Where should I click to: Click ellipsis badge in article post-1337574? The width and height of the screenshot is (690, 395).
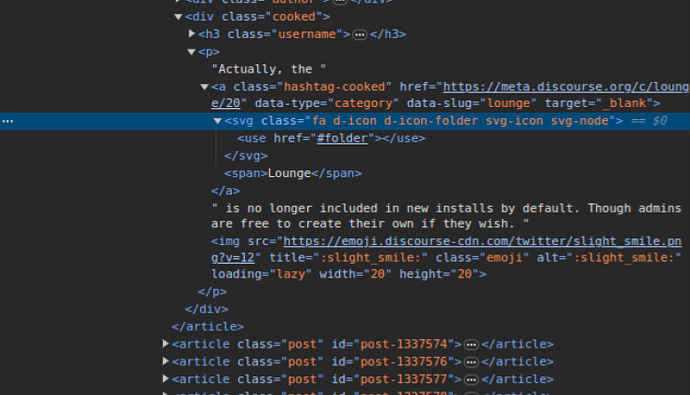[x=471, y=344]
